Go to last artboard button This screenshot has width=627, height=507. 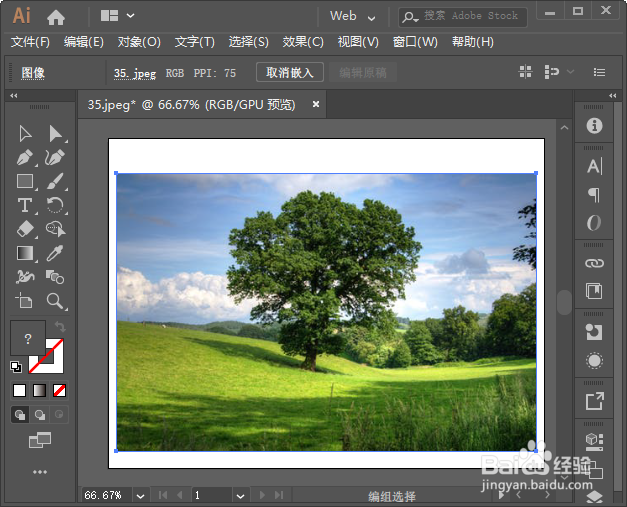[279, 495]
